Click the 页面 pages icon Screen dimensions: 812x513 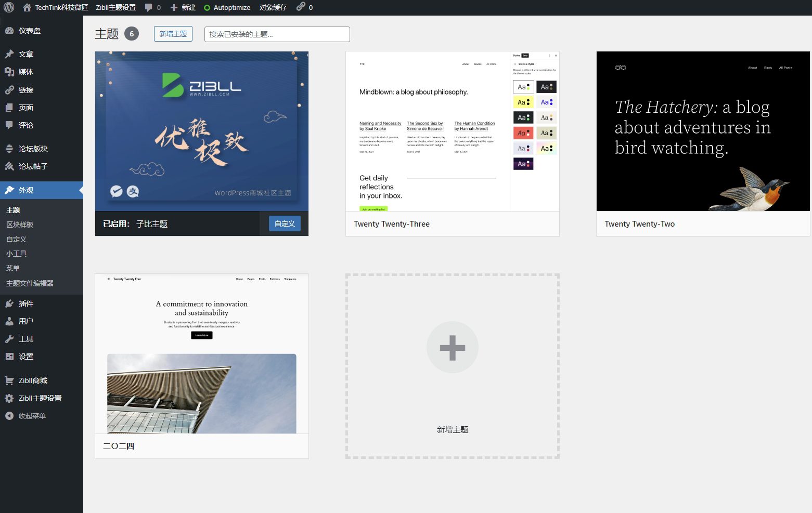pyautogui.click(x=9, y=108)
